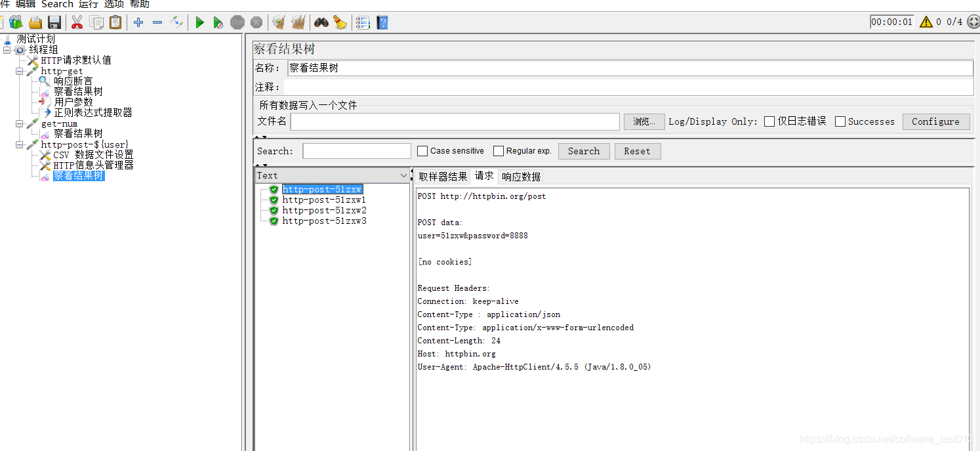Click the 文件名 file name field

pyautogui.click(x=455, y=121)
